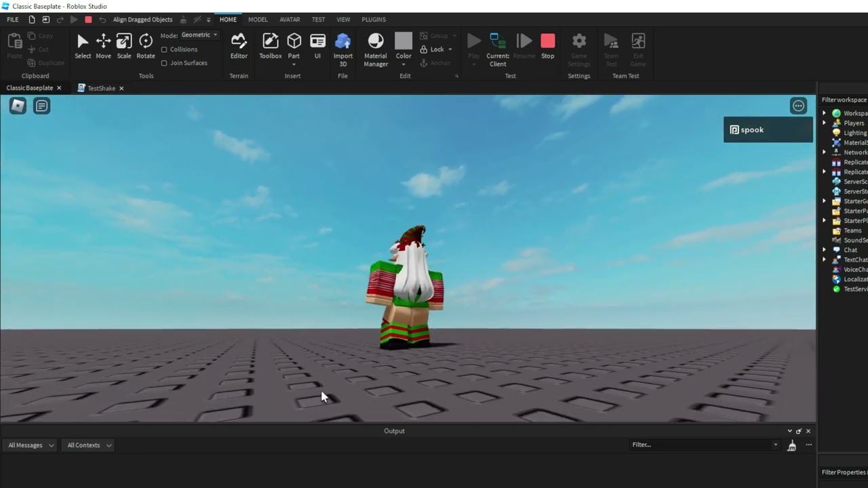Open the Toolbox panel

coord(271,46)
